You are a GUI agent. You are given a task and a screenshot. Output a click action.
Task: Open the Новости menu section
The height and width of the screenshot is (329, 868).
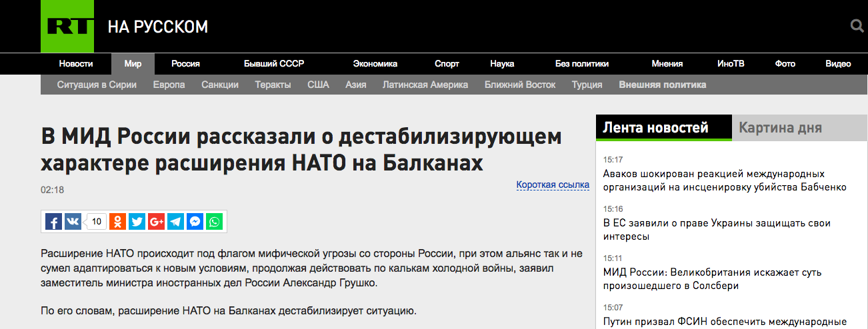76,64
